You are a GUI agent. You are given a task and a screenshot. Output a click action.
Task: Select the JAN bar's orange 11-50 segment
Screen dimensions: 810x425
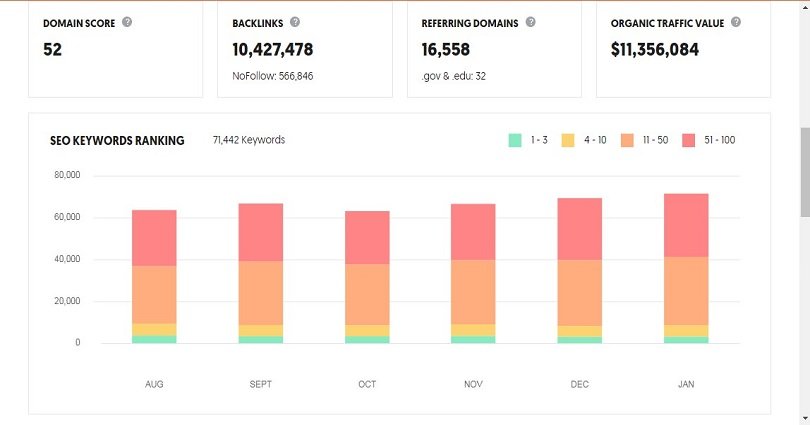(x=686, y=291)
